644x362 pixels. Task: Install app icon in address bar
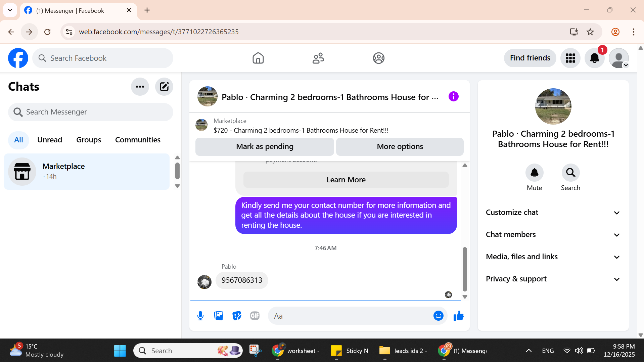coord(574,32)
